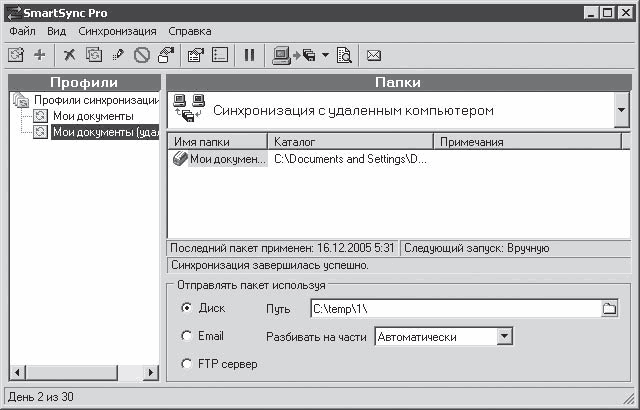Image resolution: width=640 pixels, height=410 pixels.
Task: Click the folder icon in Мои докумен... row
Action: pyautogui.click(x=180, y=158)
